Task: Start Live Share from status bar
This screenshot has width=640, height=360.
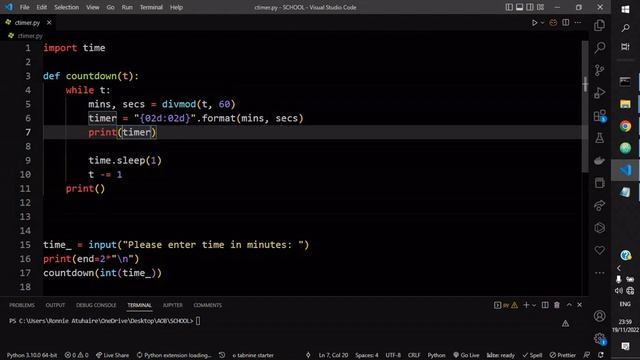Action: coord(112,355)
